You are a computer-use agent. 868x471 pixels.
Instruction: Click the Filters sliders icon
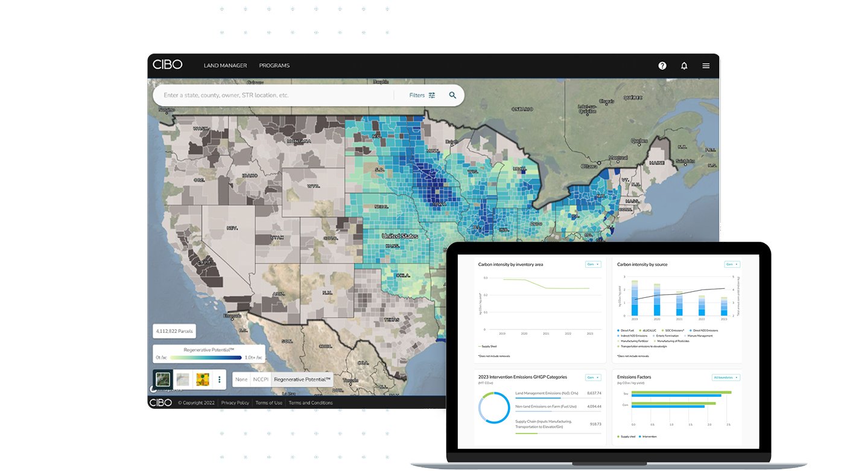(432, 95)
